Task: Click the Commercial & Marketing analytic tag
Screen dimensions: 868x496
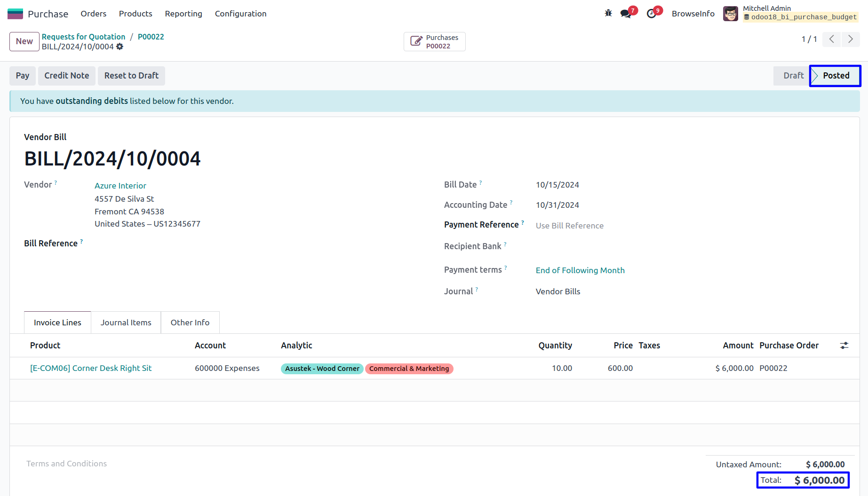Action: click(409, 369)
